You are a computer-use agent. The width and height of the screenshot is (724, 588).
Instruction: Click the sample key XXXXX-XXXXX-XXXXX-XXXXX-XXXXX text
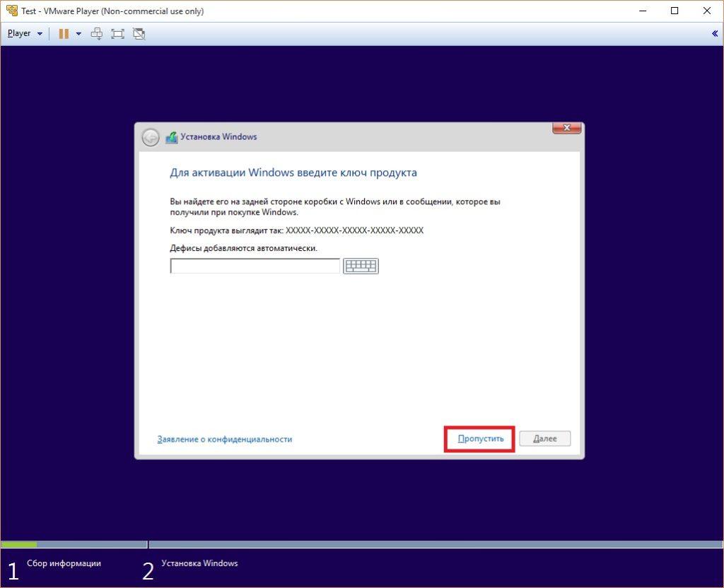click(355, 230)
